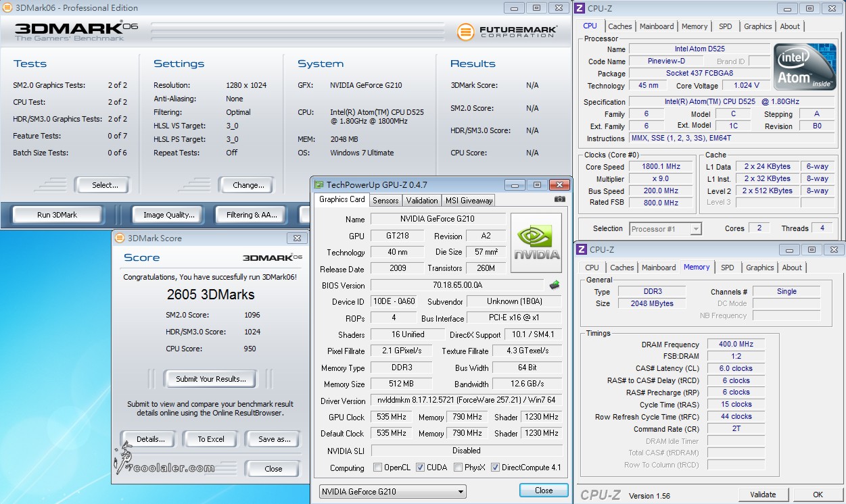This screenshot has height=504, width=846.
Task: Click the GPU-Z Device ID field 10DE - 0A60
Action: pyautogui.click(x=396, y=302)
